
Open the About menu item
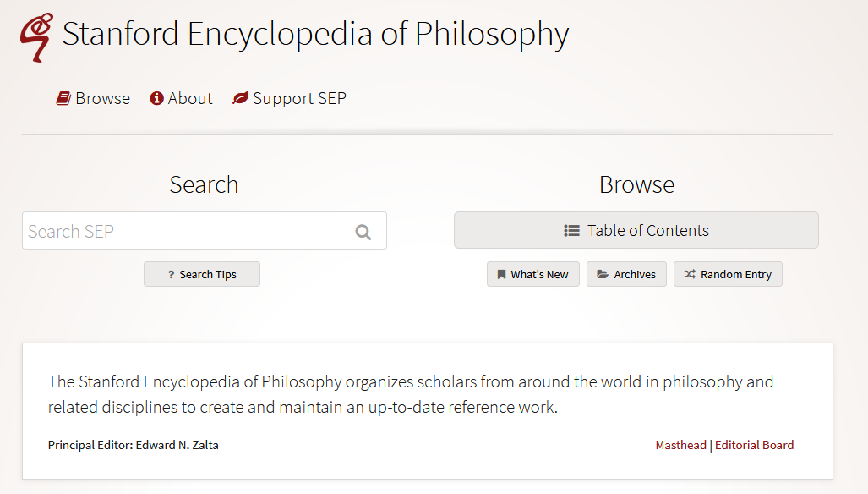click(181, 98)
